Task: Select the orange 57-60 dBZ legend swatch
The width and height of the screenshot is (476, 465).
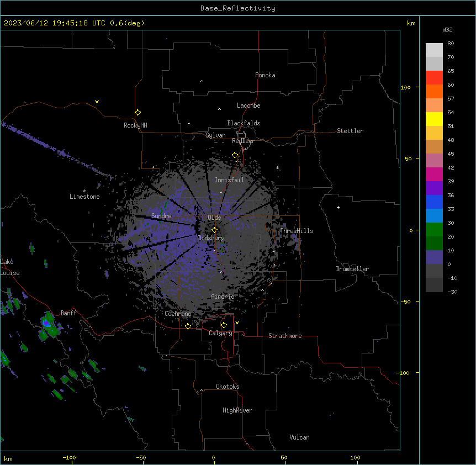Action: [x=434, y=91]
